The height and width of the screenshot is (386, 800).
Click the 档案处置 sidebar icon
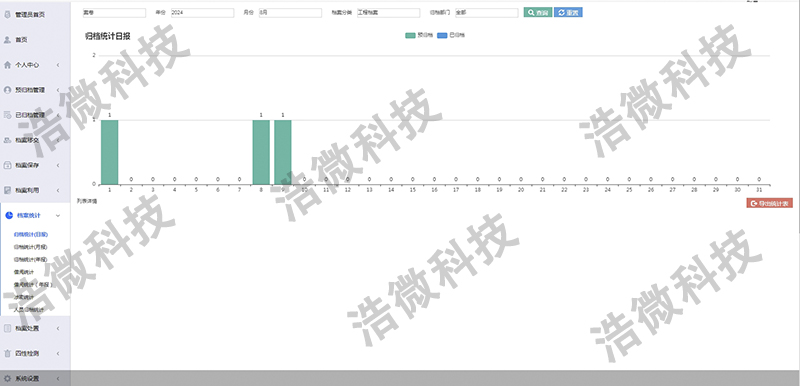(7, 328)
